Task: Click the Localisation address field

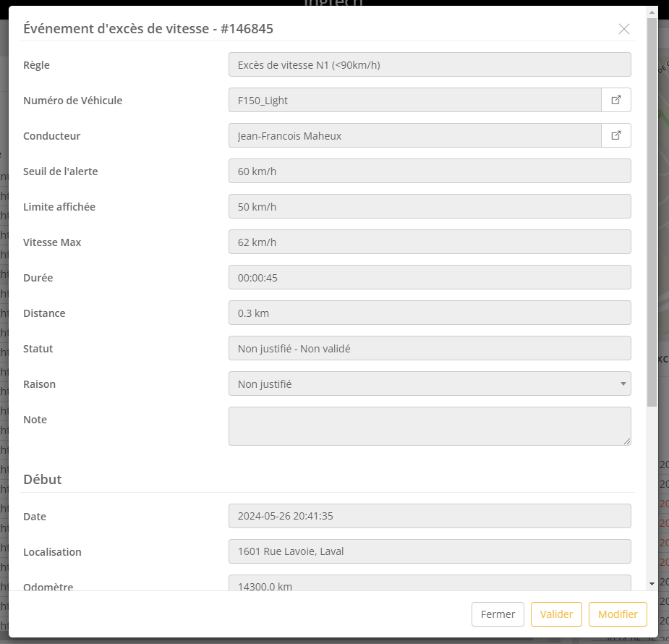Action: [429, 551]
